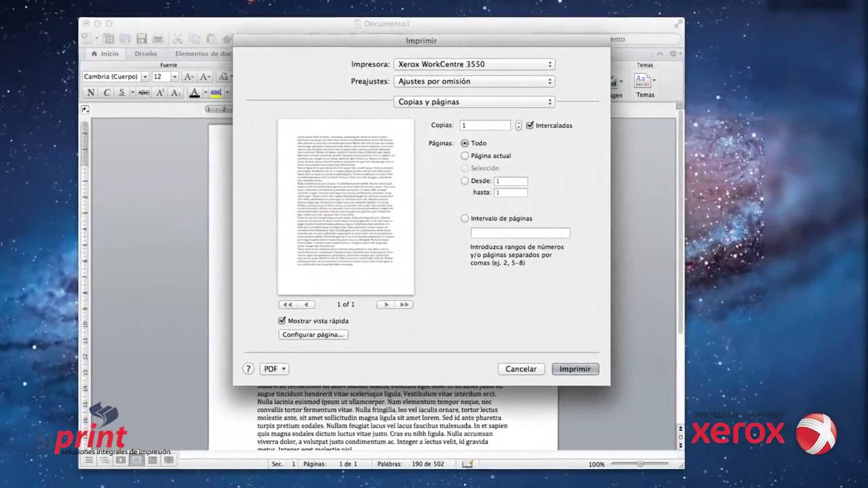Decrease font size with smaller A button
The width and height of the screenshot is (868, 488).
[x=205, y=77]
